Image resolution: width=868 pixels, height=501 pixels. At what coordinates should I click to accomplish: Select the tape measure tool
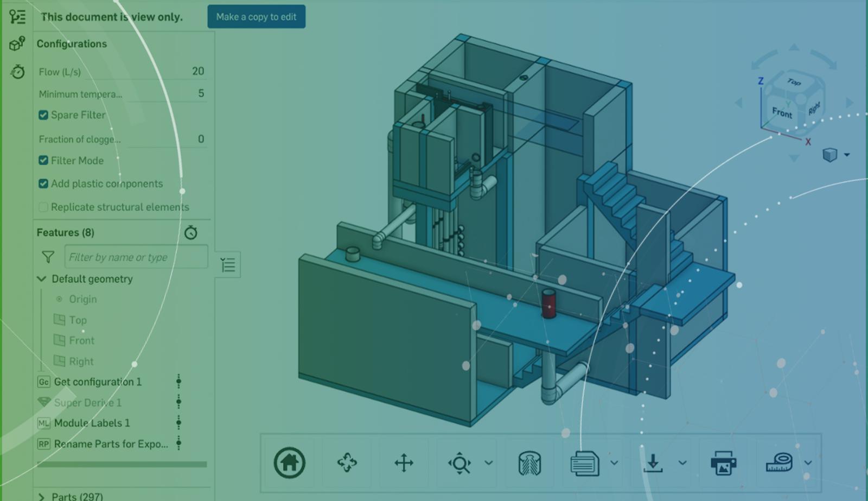click(779, 463)
